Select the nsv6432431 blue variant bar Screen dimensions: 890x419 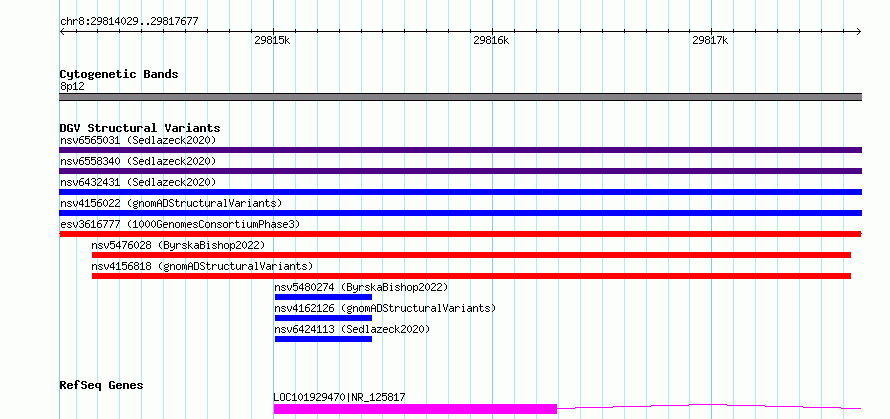[460, 192]
